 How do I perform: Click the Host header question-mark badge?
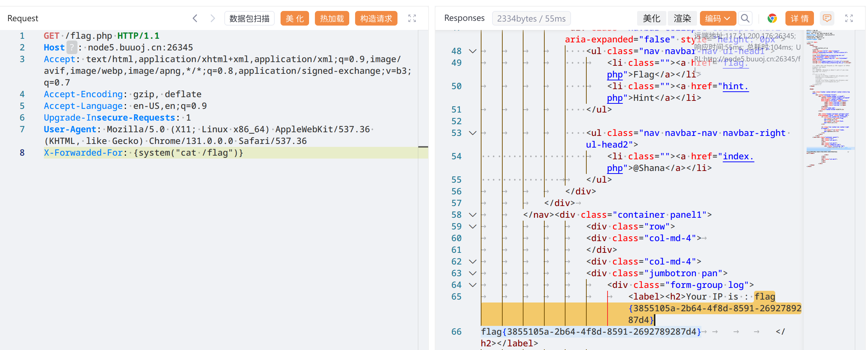(72, 47)
